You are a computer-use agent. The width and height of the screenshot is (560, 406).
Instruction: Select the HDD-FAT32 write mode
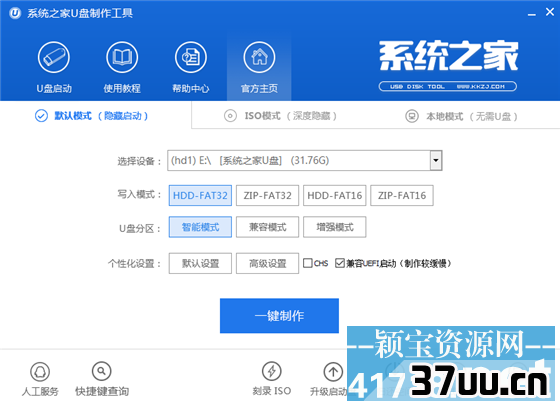coord(200,195)
